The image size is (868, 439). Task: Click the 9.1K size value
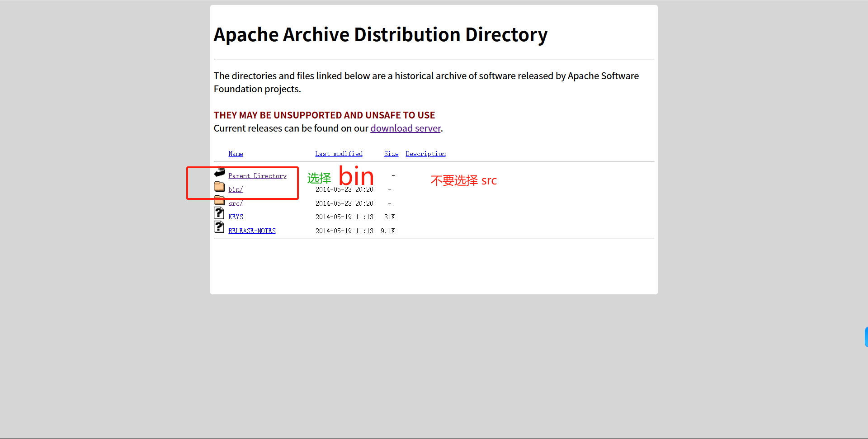(387, 231)
